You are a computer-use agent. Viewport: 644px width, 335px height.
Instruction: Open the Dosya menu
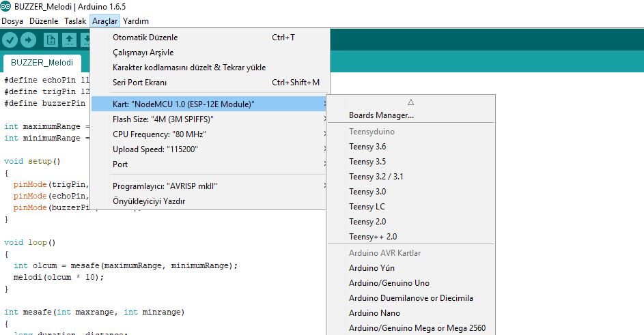pyautogui.click(x=12, y=21)
